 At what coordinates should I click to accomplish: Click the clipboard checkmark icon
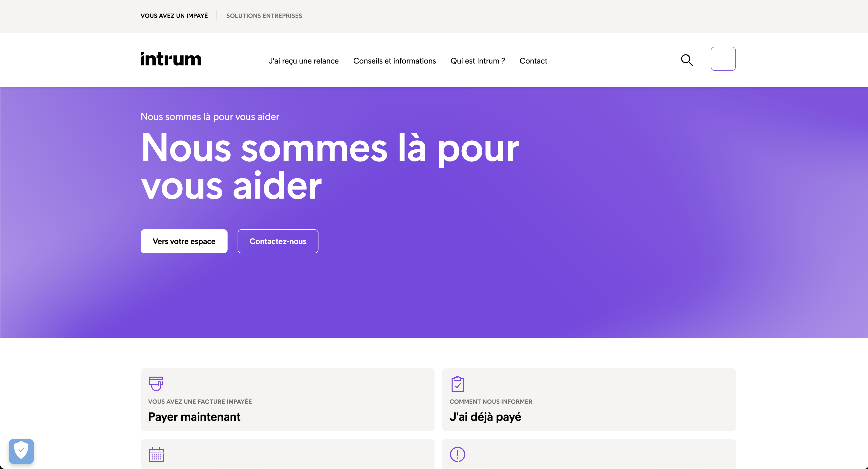[457, 384]
